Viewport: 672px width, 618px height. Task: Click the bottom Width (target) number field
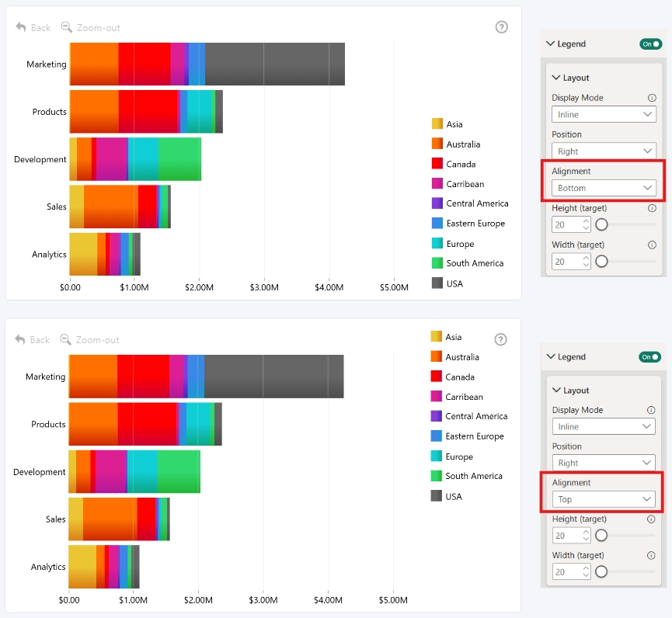571,572
